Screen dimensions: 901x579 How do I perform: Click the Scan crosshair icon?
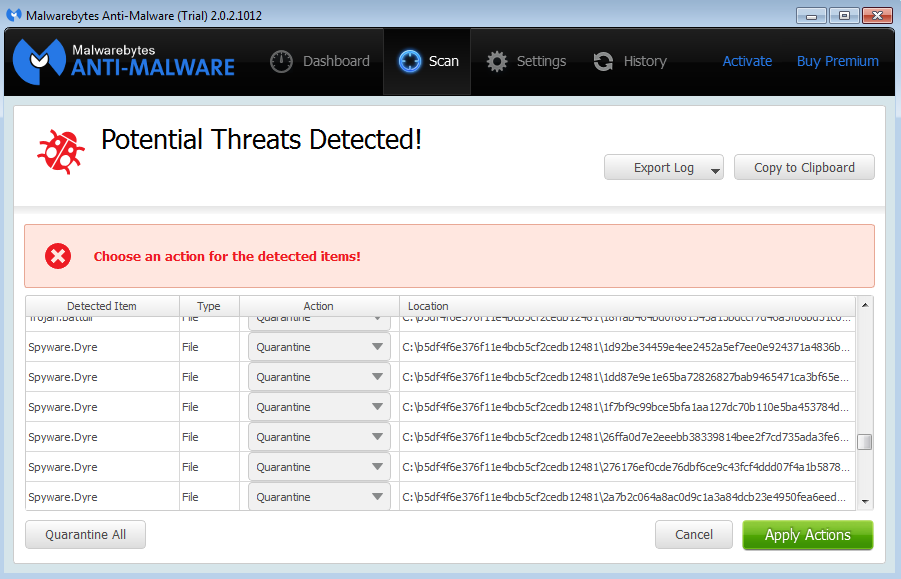coord(410,61)
